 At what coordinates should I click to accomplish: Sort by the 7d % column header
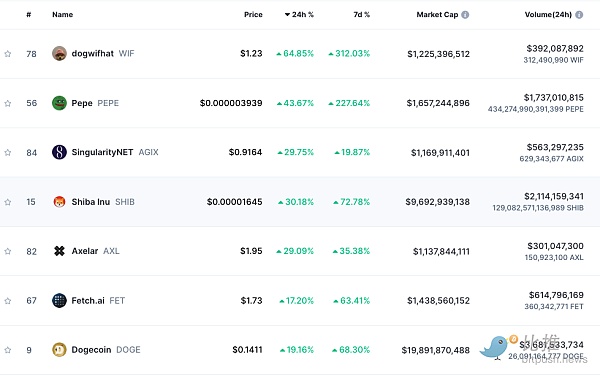[362, 15]
